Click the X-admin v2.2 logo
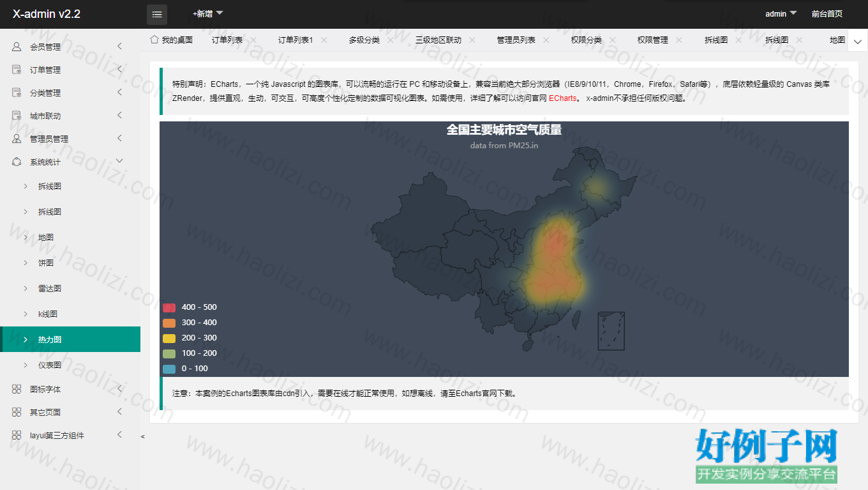Viewport: 868px width, 490px height. tap(47, 14)
